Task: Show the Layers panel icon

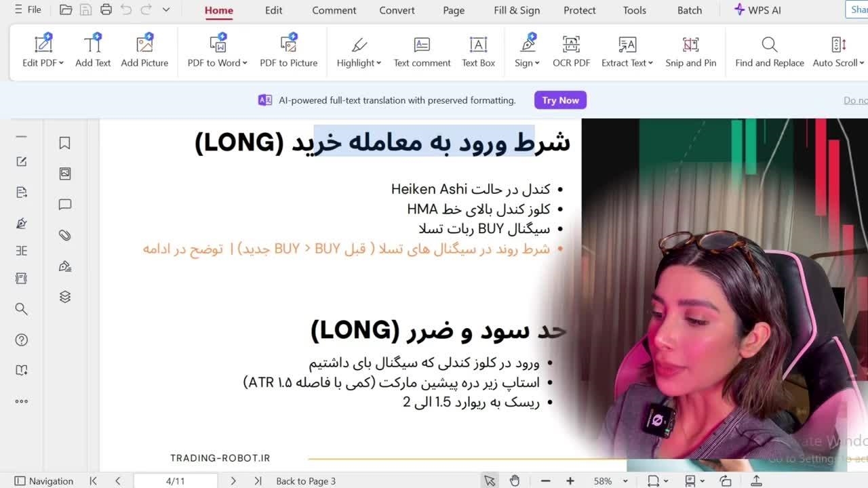Action: tap(64, 297)
